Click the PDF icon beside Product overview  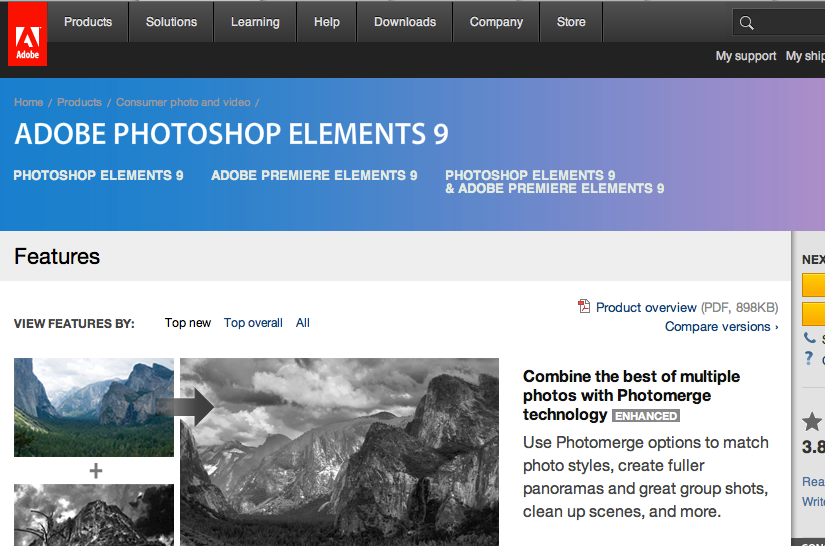pos(584,307)
